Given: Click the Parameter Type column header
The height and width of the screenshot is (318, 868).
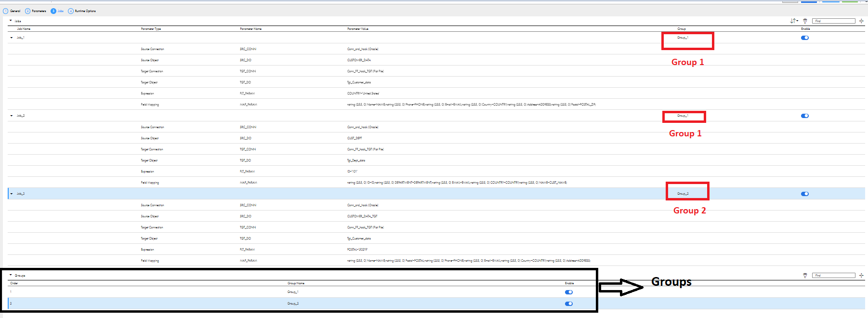Looking at the screenshot, I should click(151, 29).
